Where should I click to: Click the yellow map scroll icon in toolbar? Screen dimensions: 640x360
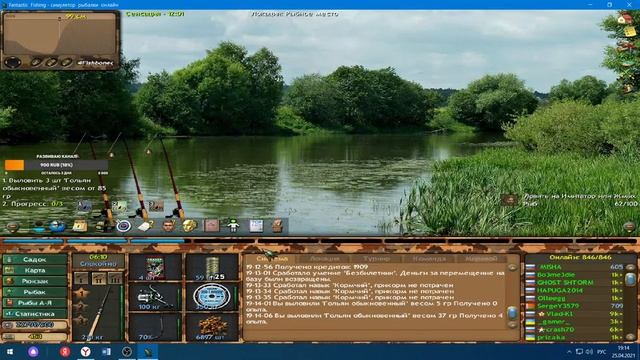point(80,226)
